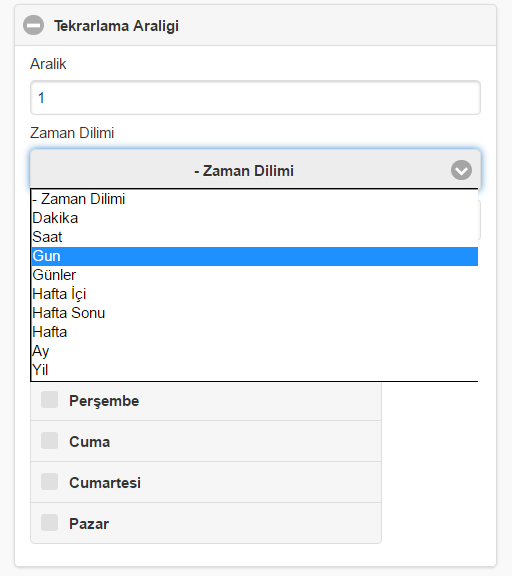Screen dimensions: 512x576
Task: Select the '- Zaman Dilimi' placeholder option
Action: (x=255, y=199)
